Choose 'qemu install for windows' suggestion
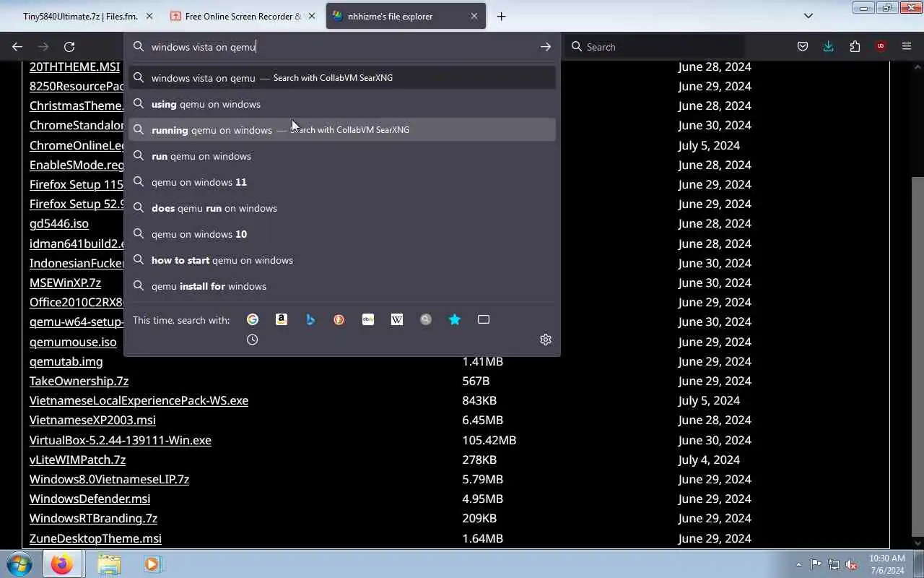This screenshot has height=578, width=924. 342,286
